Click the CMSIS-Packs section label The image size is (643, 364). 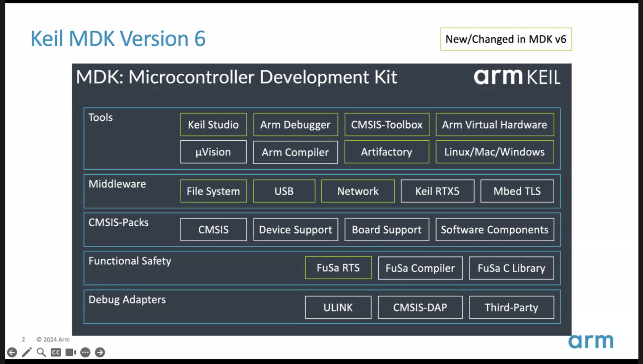click(118, 223)
